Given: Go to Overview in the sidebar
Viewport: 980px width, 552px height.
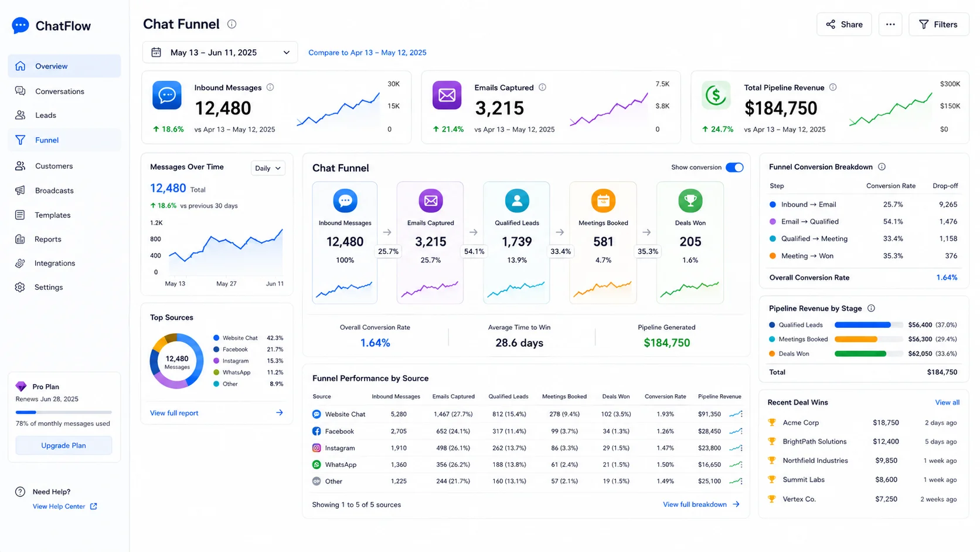Looking at the screenshot, I should pos(64,66).
